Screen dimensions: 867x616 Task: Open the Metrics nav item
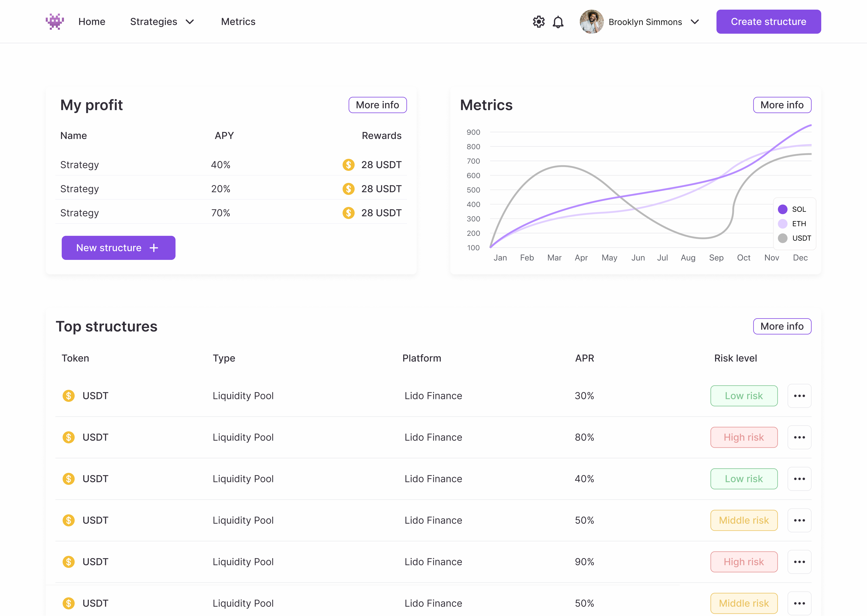(x=238, y=22)
